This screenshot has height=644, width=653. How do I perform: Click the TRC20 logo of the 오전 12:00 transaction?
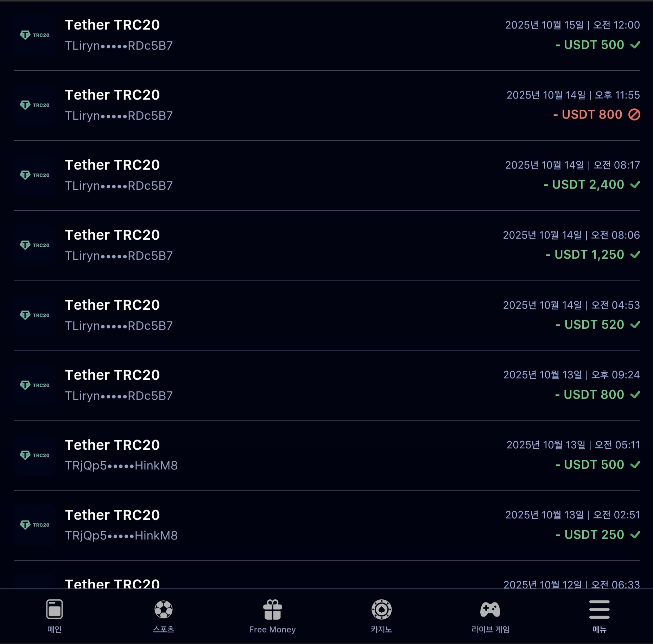34,35
